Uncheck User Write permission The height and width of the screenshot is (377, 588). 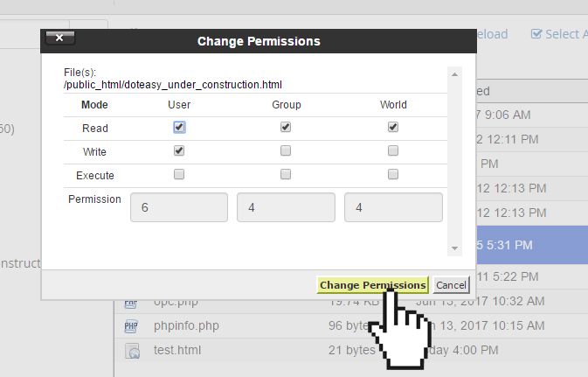coord(179,150)
